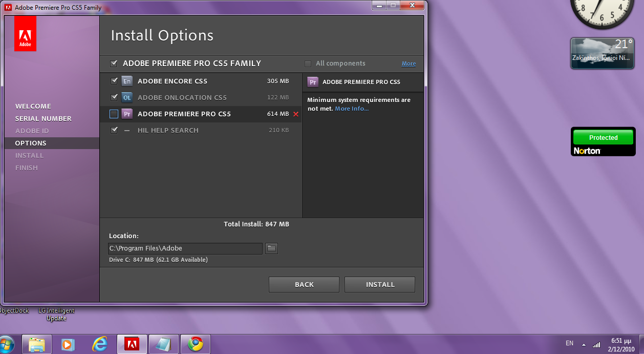Toggle the HIL Help Search checkbox
644x354 pixels.
[114, 130]
